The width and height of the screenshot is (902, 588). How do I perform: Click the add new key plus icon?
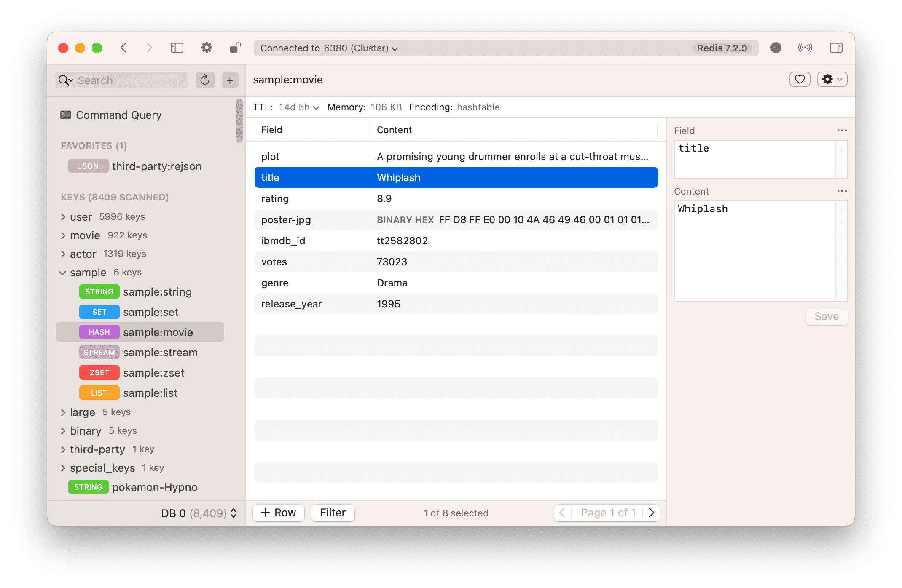229,80
